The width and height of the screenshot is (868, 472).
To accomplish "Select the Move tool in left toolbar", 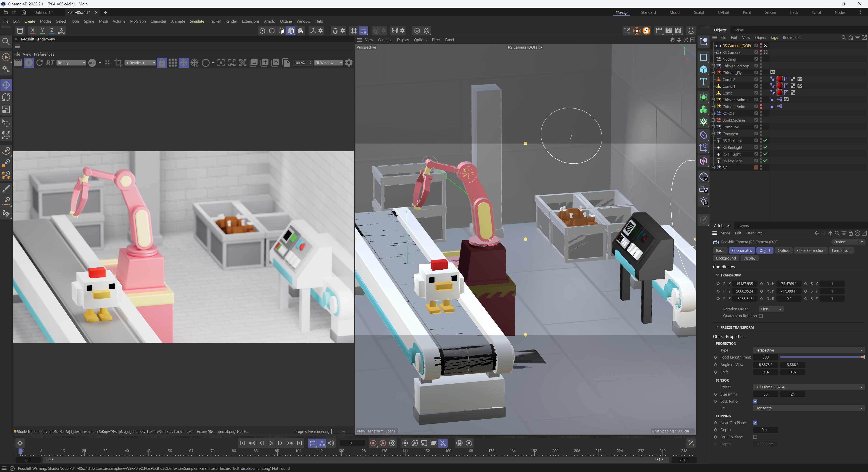I will tap(6, 85).
